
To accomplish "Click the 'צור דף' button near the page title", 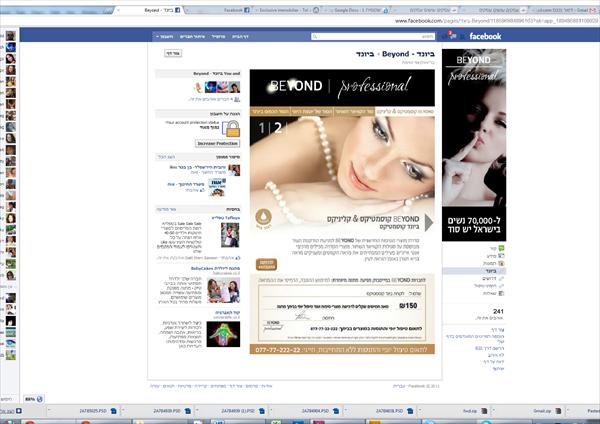I will pyautogui.click(x=173, y=53).
